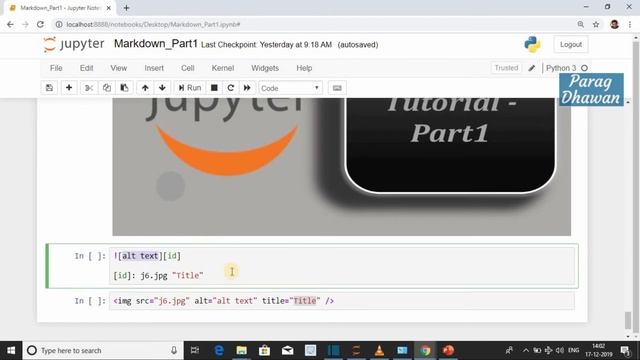This screenshot has height=360, width=640.
Task: Click the browser back arrow
Action: [x=10, y=24]
